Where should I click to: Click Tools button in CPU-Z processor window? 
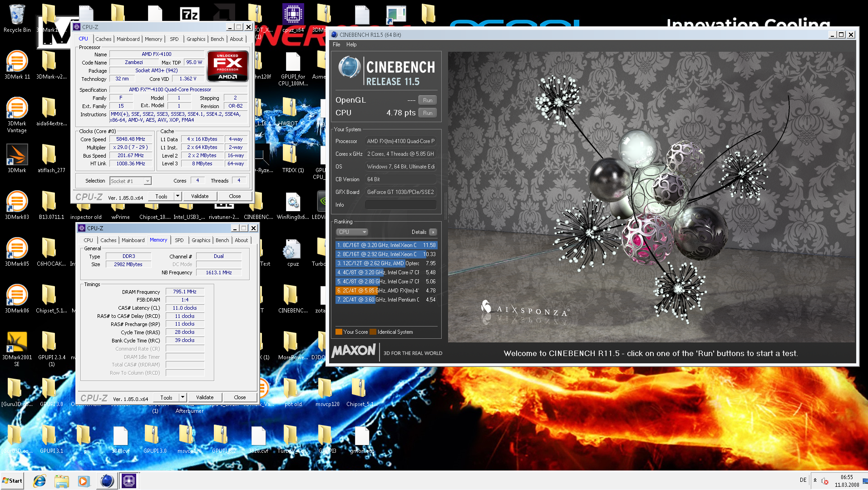tap(161, 196)
